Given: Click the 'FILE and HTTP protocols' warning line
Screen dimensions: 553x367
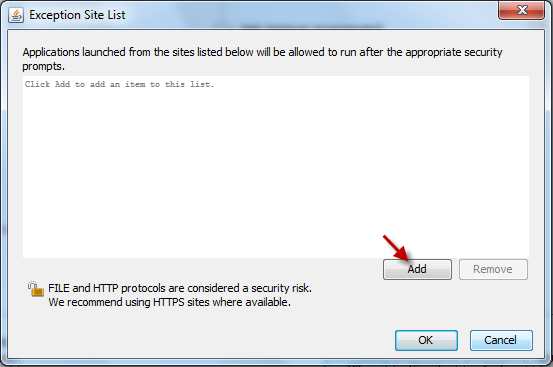Looking at the screenshot, I should pos(180,288).
